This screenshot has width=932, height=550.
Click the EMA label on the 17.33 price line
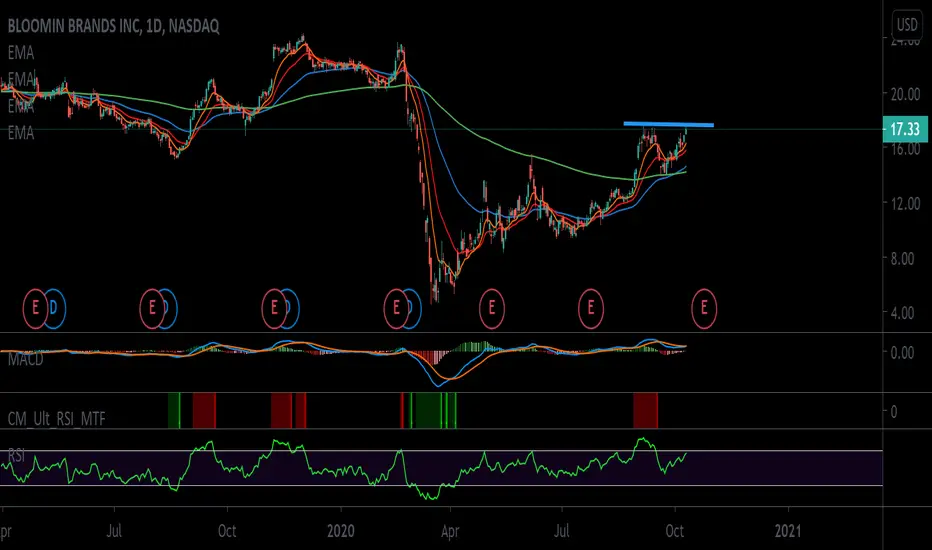coord(21,133)
